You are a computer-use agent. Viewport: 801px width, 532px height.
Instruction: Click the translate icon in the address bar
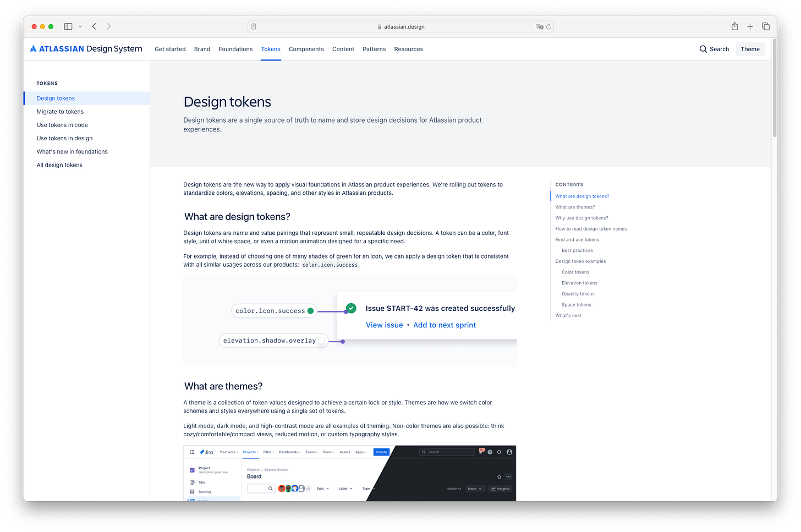pos(539,26)
